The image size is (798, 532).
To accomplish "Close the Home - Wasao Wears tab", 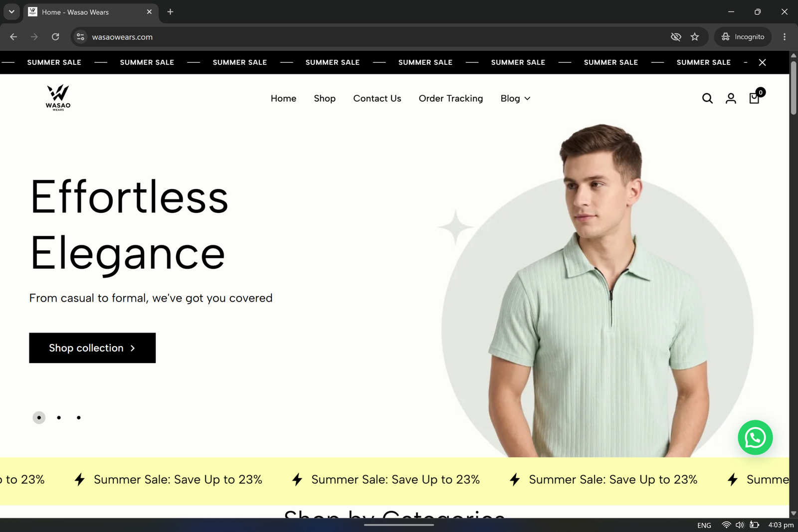I will [149, 11].
